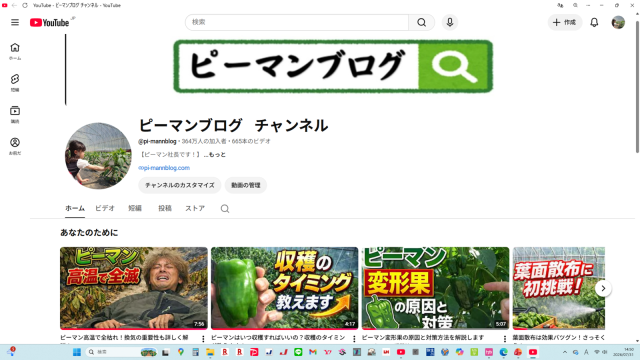The width and height of the screenshot is (640, 360).
Task: Open Shorts in the left sidebar
Action: click(15, 83)
